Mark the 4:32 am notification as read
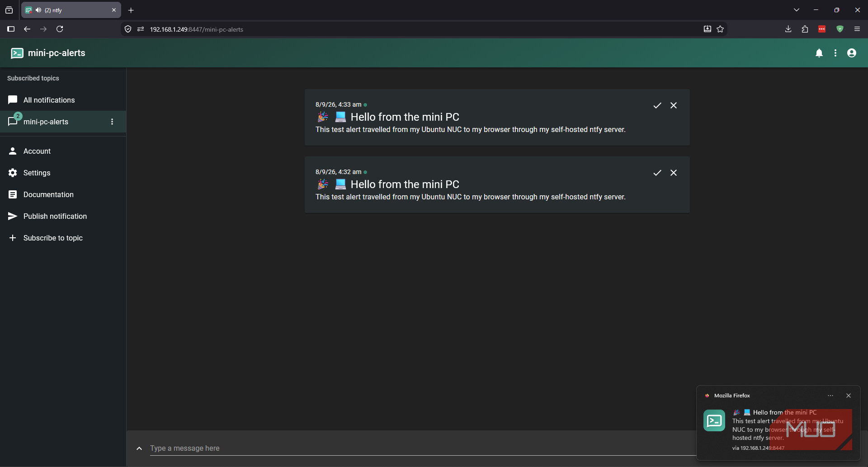Viewport: 868px width, 467px height. 657,173
